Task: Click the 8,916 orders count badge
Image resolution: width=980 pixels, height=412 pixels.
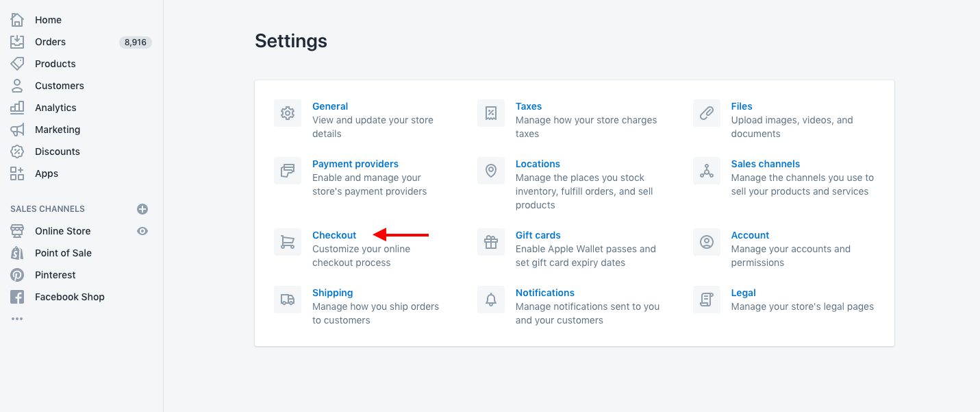Action: click(x=136, y=43)
